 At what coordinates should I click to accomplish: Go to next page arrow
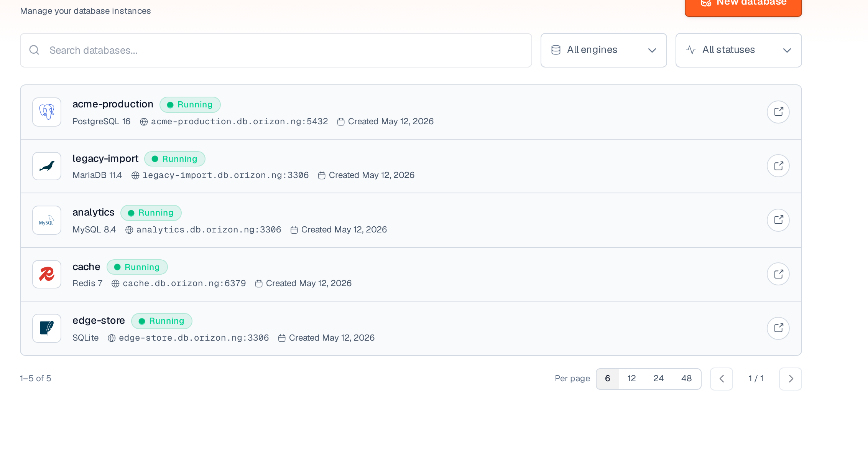coord(791,379)
